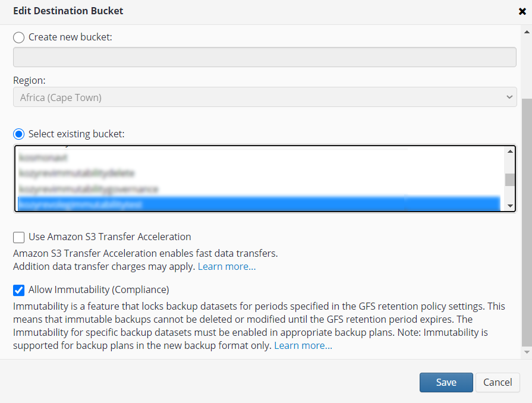Select the first visible bucket in list
The width and height of the screenshot is (532, 403).
pos(43,158)
